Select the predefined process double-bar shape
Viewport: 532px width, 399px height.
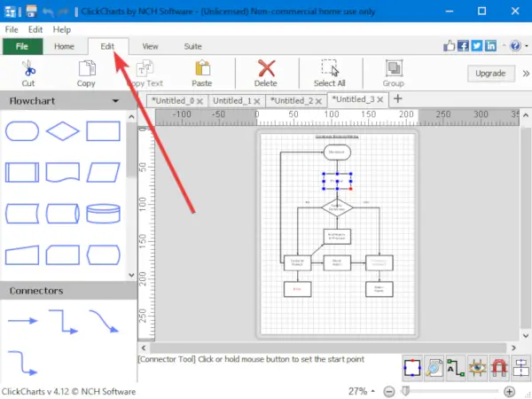[22, 172]
